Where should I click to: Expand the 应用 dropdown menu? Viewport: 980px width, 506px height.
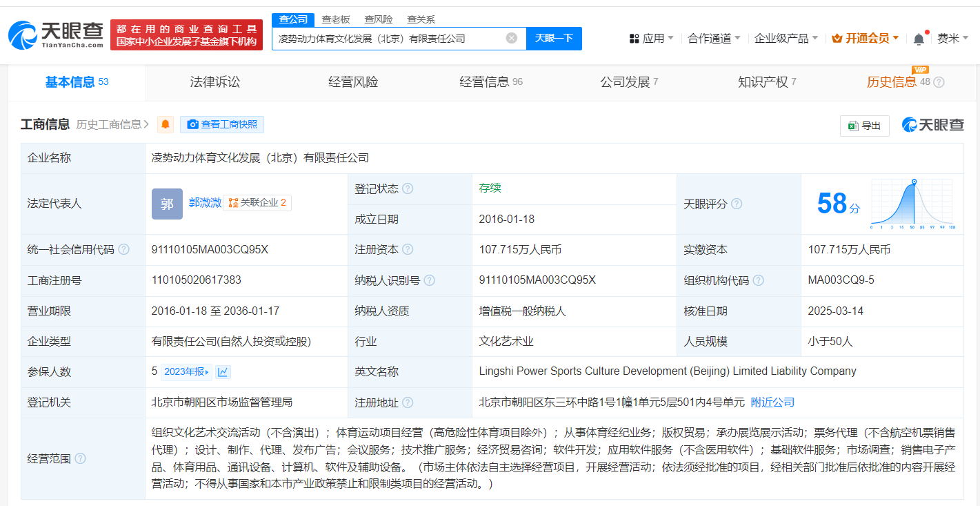[x=652, y=39]
